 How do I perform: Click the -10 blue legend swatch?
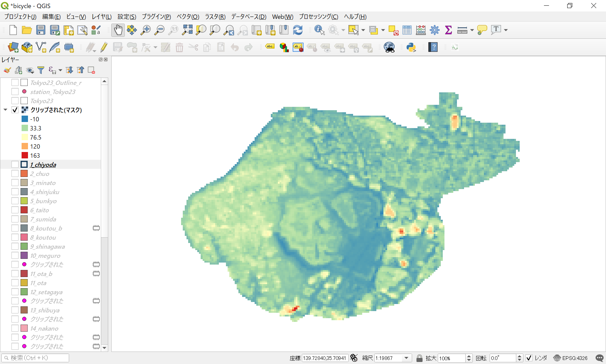[25, 119]
